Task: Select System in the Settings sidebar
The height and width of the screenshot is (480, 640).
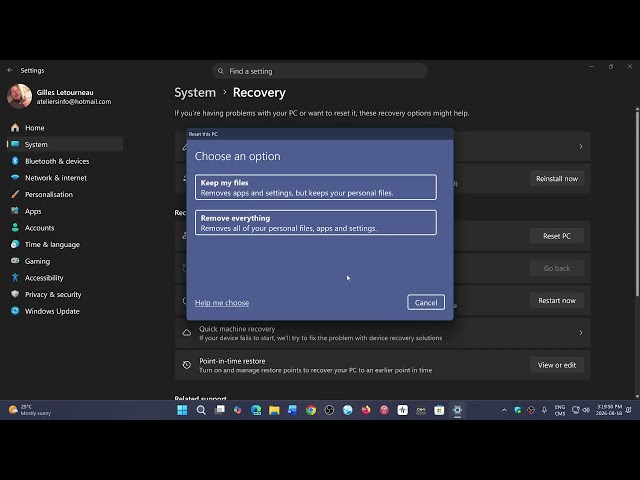Action: (65, 144)
